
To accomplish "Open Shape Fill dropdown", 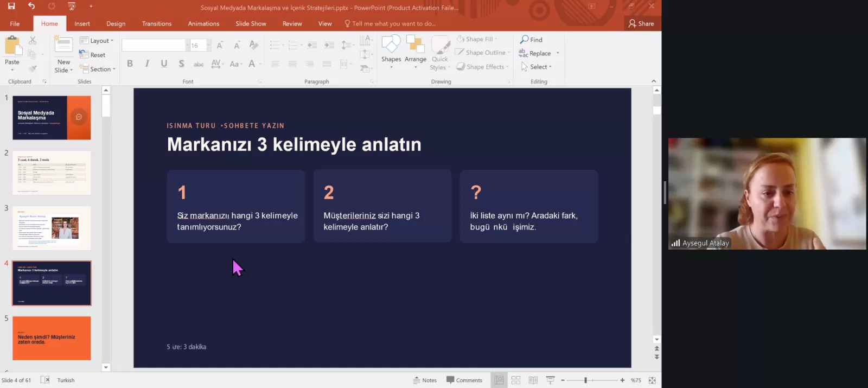I will 477,39.
